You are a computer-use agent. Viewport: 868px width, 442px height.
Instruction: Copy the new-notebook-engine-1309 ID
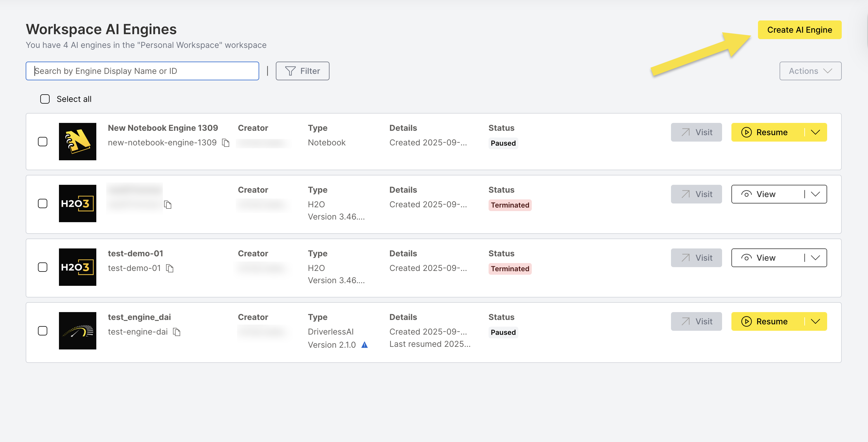(x=226, y=143)
